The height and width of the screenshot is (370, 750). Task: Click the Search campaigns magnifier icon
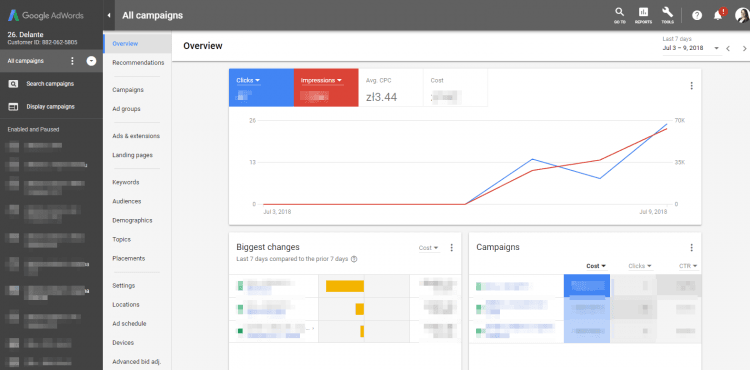(x=13, y=84)
